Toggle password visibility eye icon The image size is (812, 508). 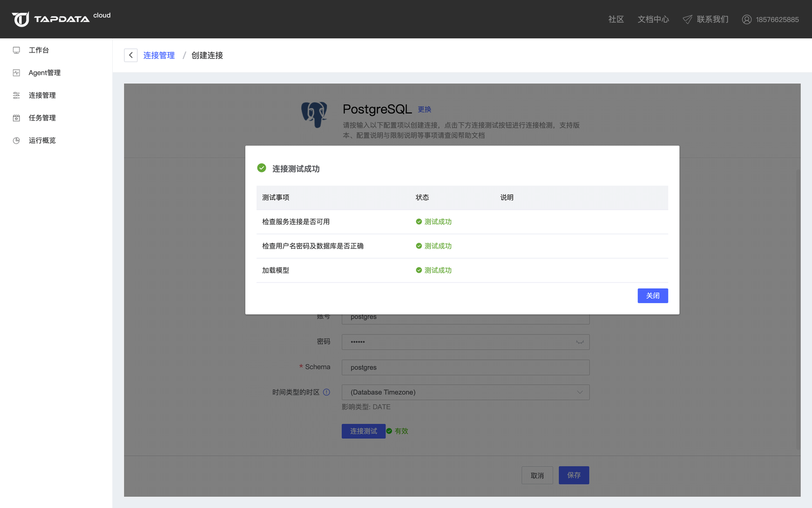click(579, 342)
